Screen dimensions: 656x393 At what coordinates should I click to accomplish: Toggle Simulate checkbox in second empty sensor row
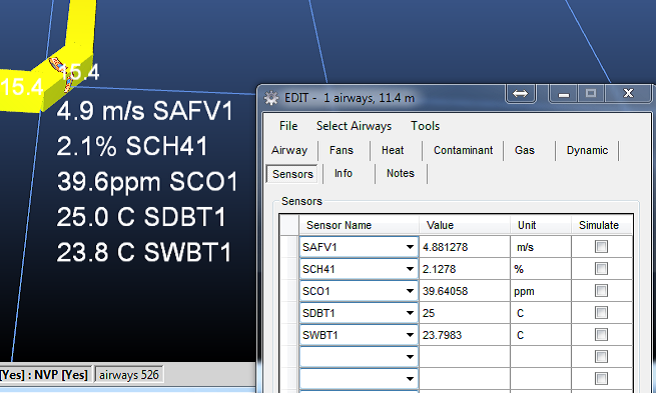[x=601, y=379]
